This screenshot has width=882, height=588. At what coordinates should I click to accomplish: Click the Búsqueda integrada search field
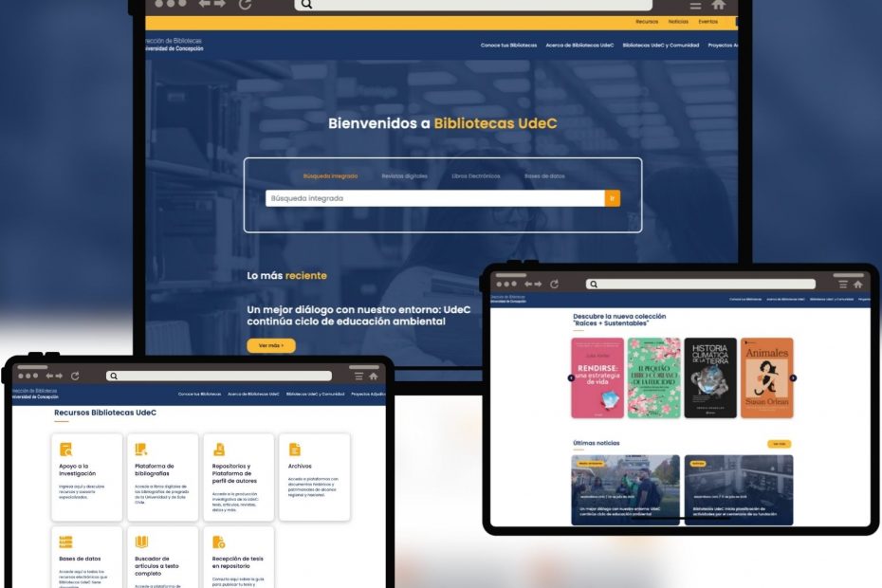[x=434, y=198]
